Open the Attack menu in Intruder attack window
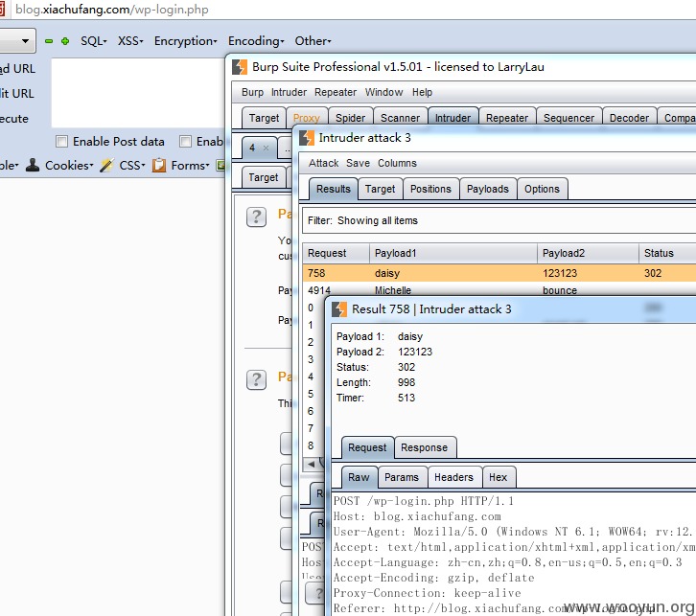Viewport: 696px width, 616px height. pos(324,163)
